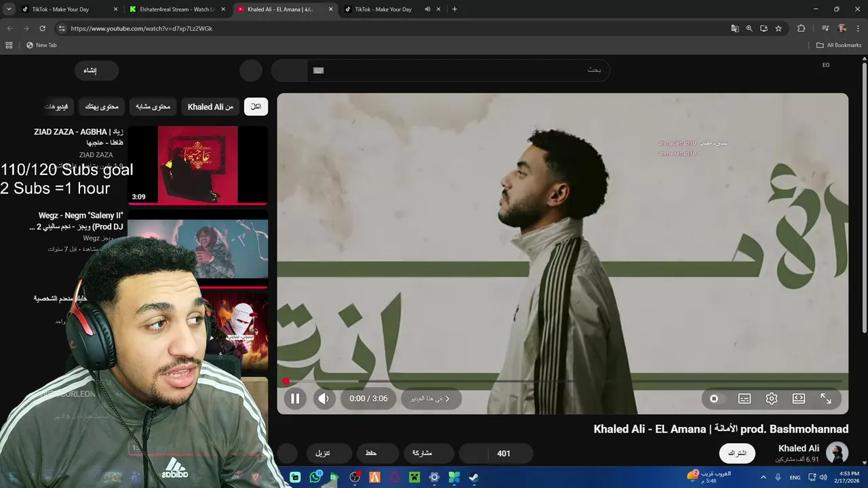Click the YouTube search box
The width and height of the screenshot is (868, 488).
[458, 70]
